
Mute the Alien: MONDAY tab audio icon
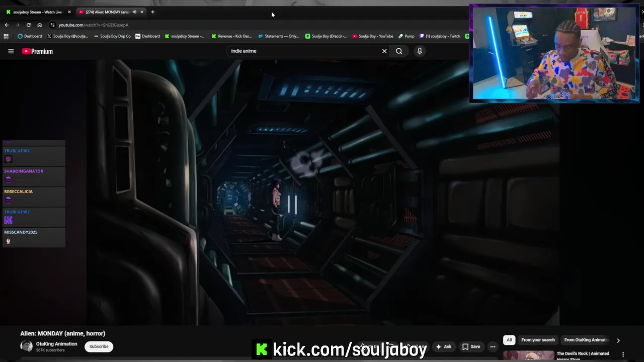[x=134, y=12]
